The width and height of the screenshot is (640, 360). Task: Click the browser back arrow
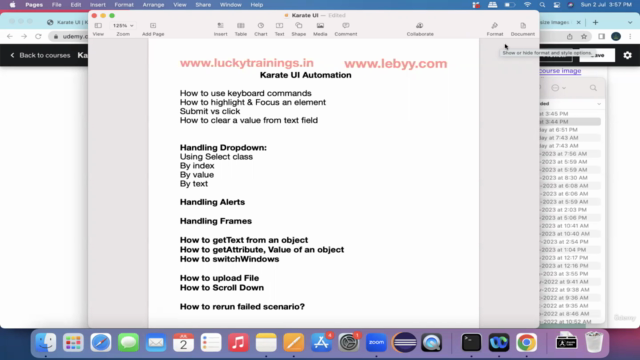10,36
